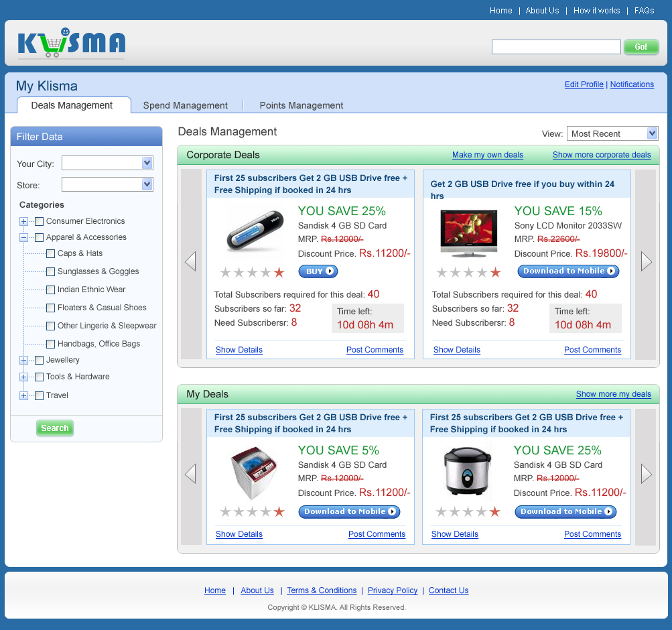The width and height of the screenshot is (672, 630).
Task: Open the rice cooker product image
Action: pos(467,471)
